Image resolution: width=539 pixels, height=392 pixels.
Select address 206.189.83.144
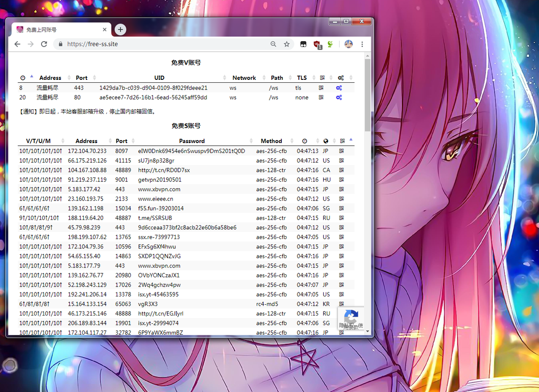coord(87,323)
